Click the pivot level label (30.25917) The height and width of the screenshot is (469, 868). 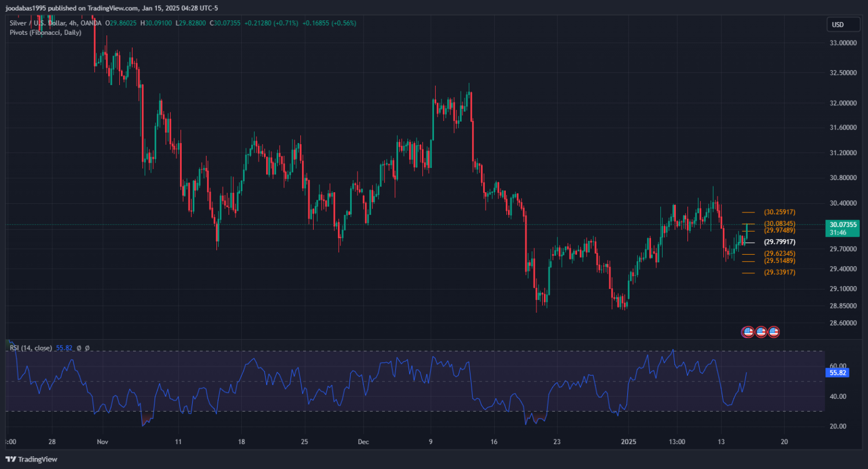(x=779, y=212)
